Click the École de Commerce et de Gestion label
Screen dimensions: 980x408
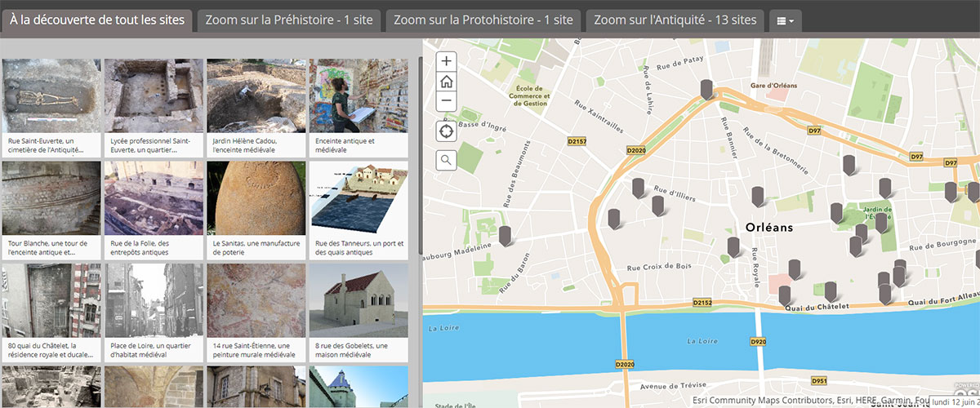pos(528,95)
